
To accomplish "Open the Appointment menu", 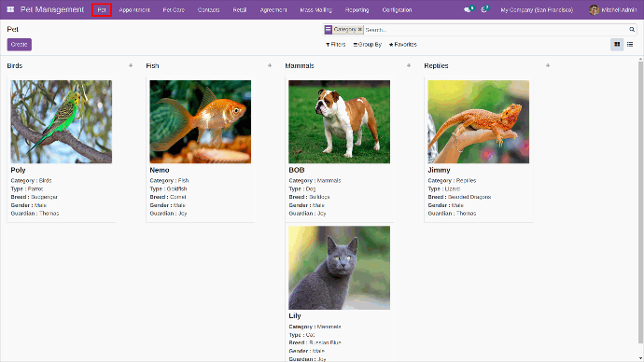I will [x=134, y=10].
